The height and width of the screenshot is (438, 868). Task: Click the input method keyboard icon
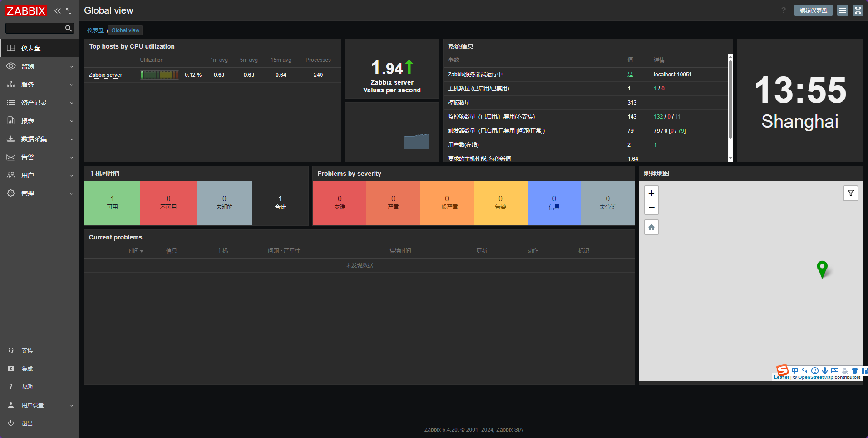(835, 371)
